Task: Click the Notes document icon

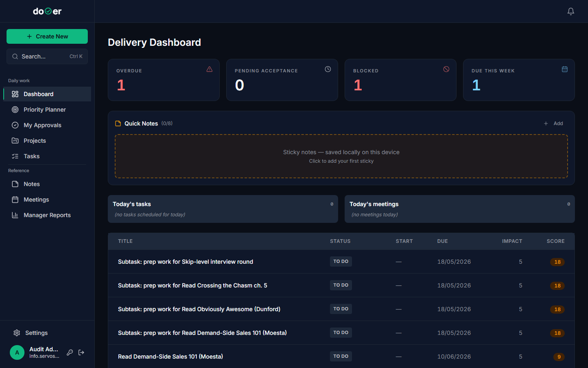Action: pos(15,184)
